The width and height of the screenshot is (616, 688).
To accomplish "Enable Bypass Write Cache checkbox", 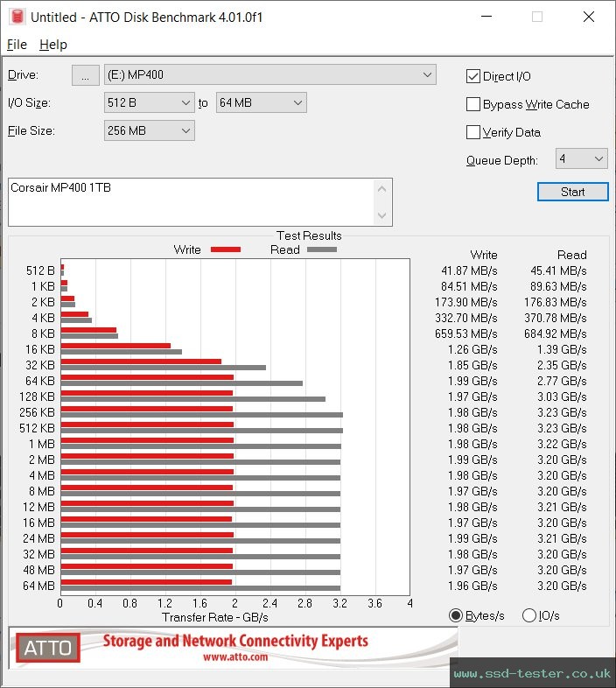I will pyautogui.click(x=473, y=104).
